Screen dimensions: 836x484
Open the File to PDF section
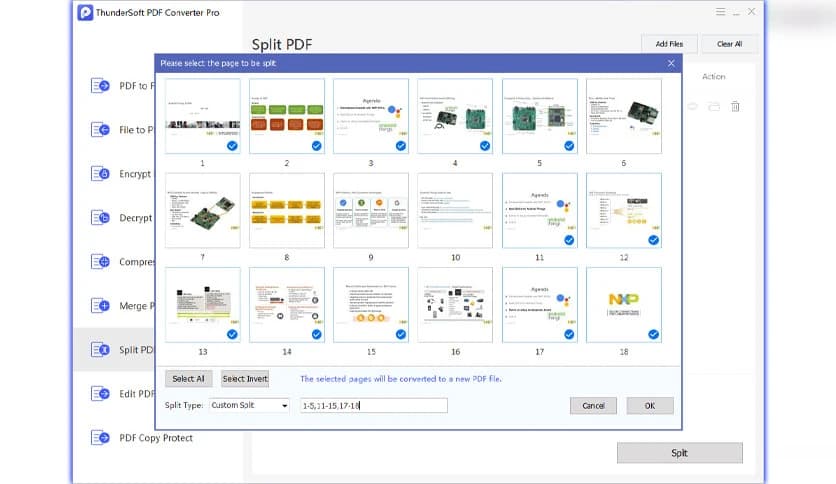(136, 130)
